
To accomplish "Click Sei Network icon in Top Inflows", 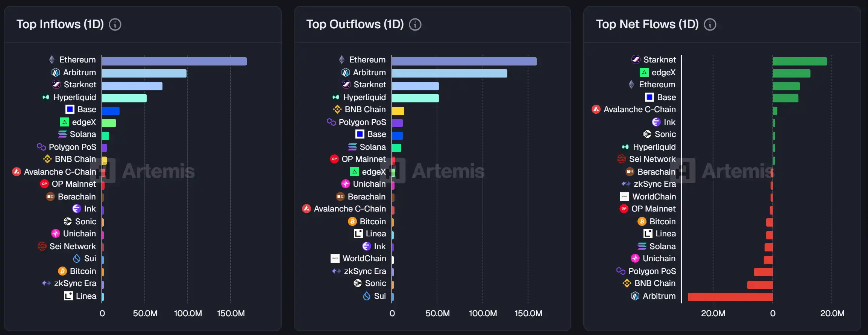I will coord(42,246).
